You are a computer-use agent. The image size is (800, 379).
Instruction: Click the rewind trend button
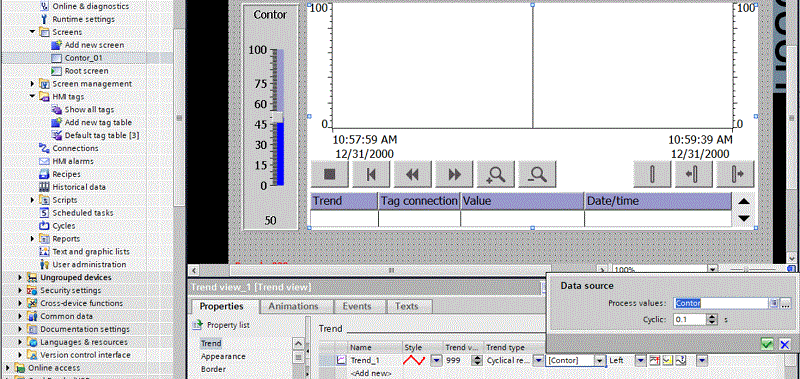[x=412, y=174]
